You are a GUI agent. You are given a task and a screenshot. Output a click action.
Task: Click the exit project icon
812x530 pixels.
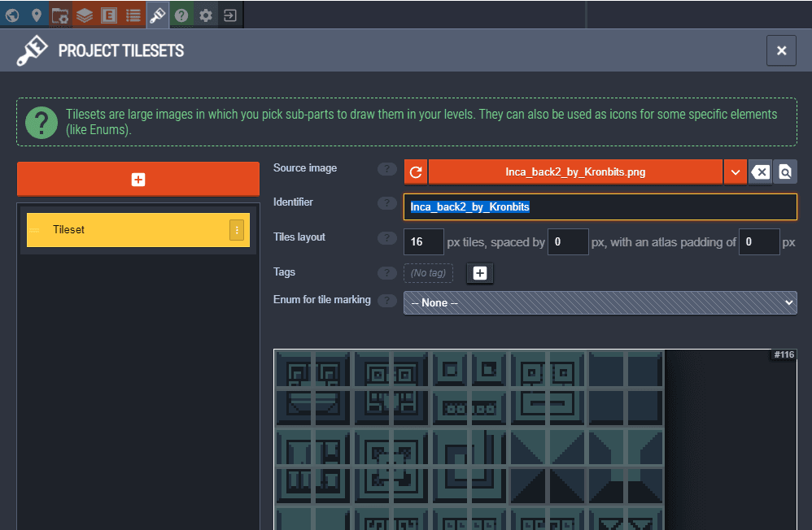[230, 15]
